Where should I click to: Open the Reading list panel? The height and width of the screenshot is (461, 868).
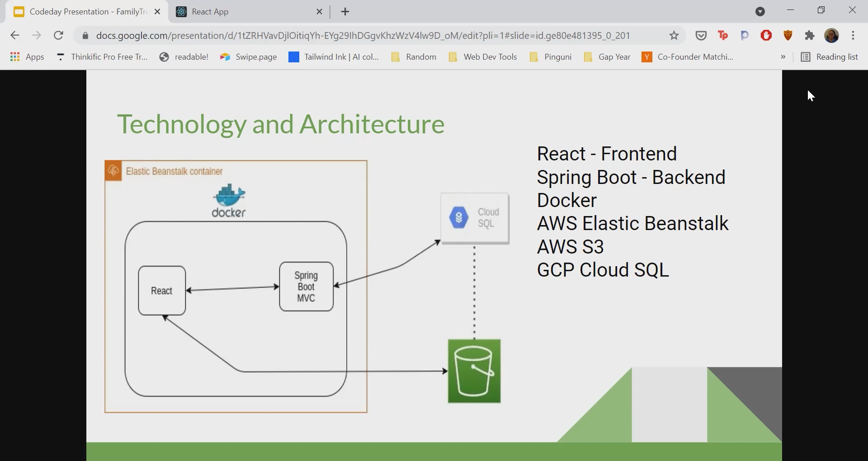830,56
